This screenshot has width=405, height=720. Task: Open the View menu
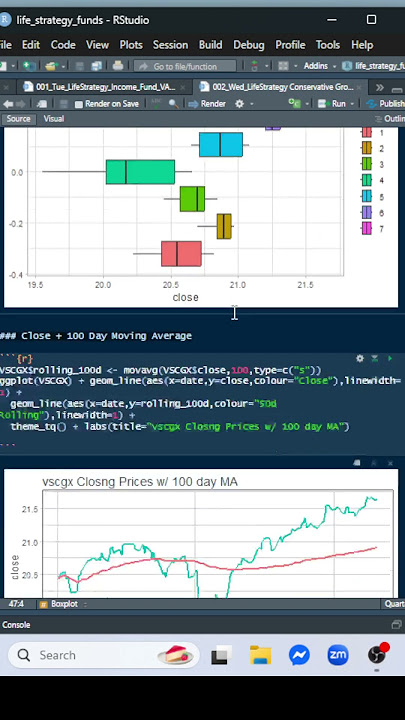[97, 45]
